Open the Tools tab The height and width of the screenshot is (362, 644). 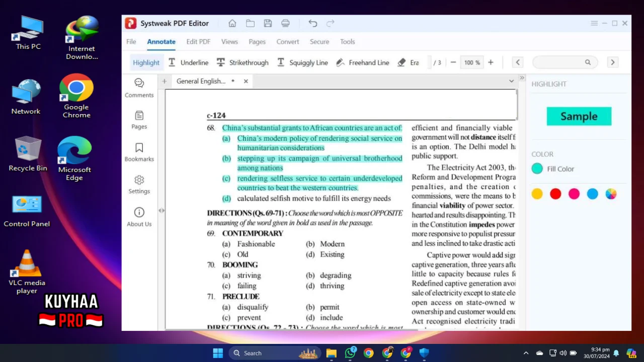coord(347,42)
